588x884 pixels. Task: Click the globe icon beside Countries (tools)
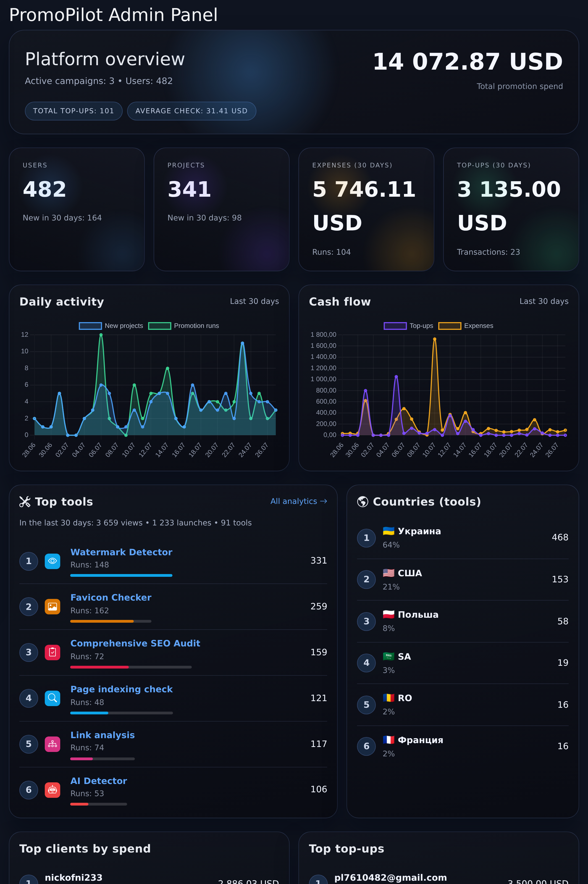click(x=363, y=502)
